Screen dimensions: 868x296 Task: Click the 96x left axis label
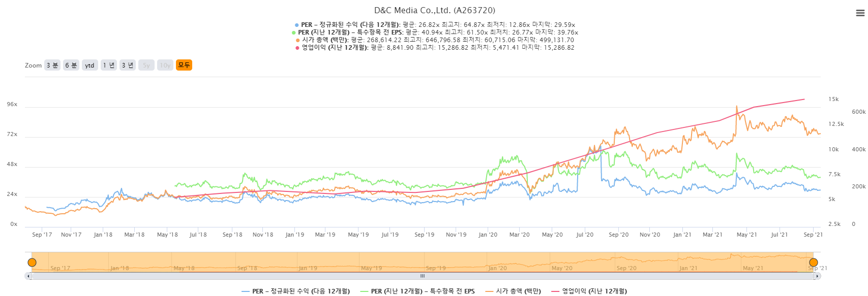tap(12, 104)
